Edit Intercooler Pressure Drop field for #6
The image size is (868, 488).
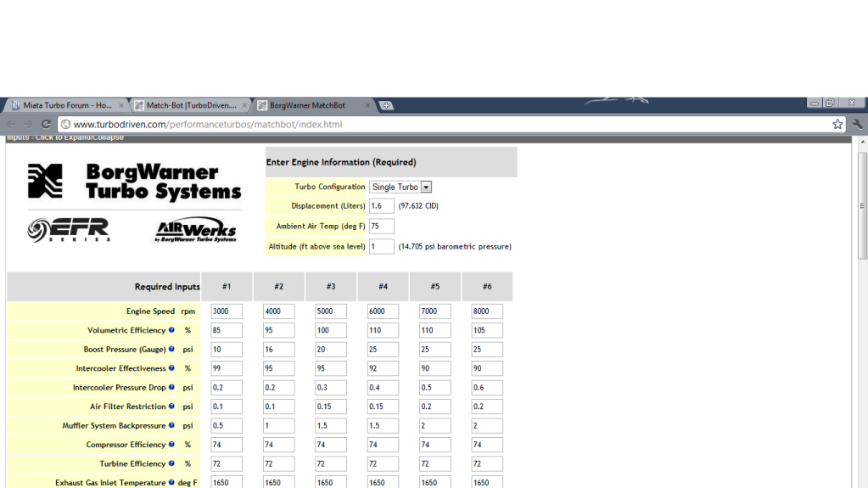tap(486, 388)
